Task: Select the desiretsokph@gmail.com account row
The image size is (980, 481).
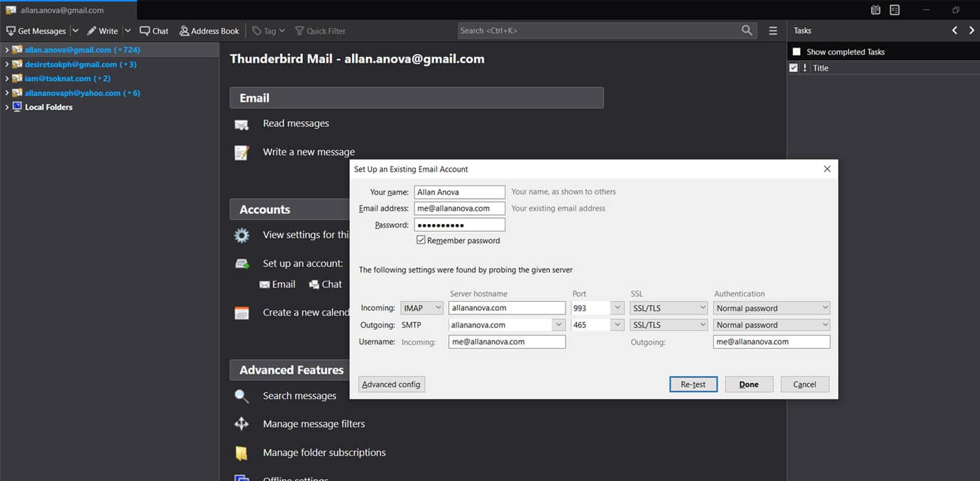Action: (x=110, y=64)
